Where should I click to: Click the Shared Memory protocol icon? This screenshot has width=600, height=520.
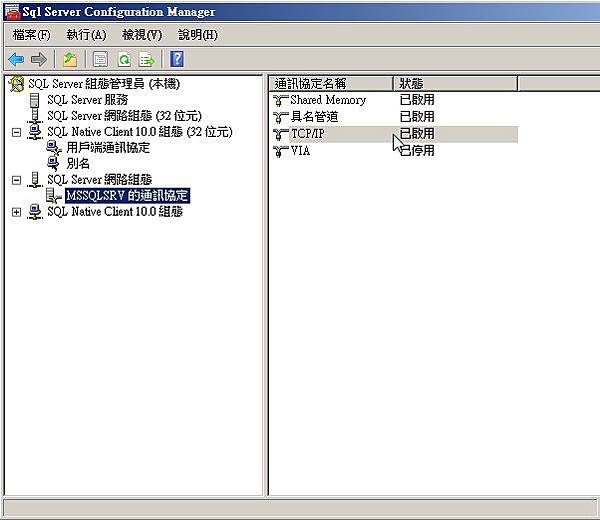point(280,100)
